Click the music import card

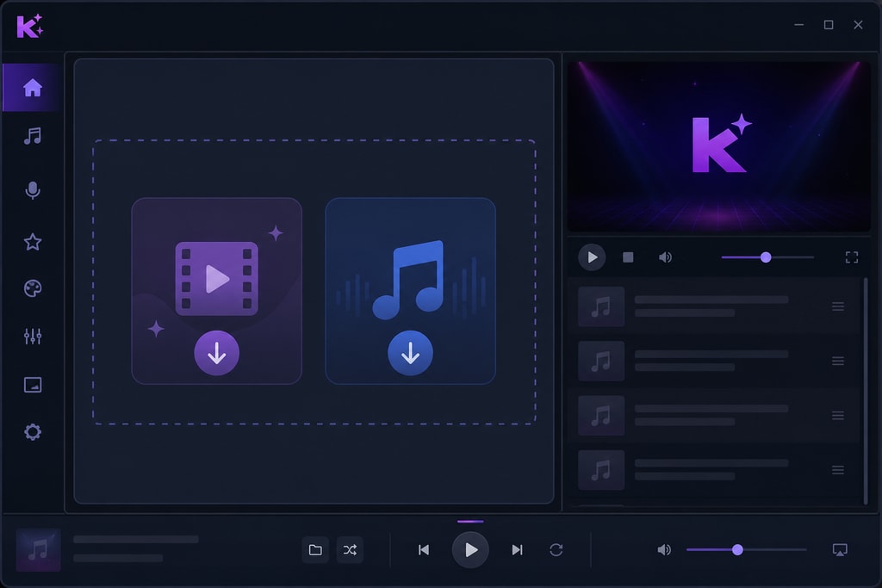coord(410,291)
